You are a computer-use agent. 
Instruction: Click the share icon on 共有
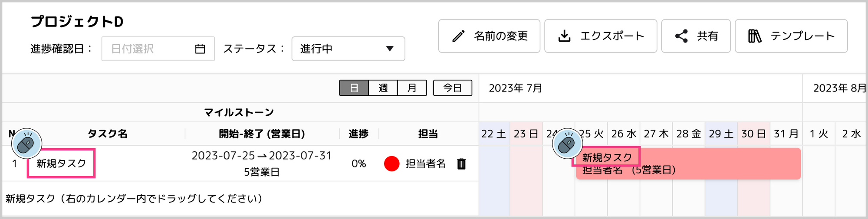(x=681, y=36)
